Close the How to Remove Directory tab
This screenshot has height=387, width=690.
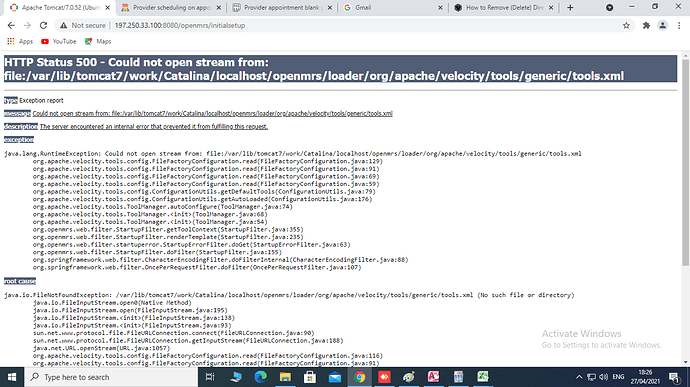[551, 7]
